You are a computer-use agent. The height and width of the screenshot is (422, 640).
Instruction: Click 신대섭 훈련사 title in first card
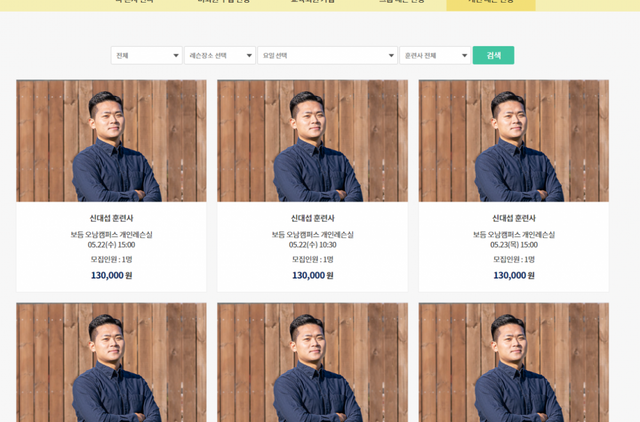pos(111,218)
